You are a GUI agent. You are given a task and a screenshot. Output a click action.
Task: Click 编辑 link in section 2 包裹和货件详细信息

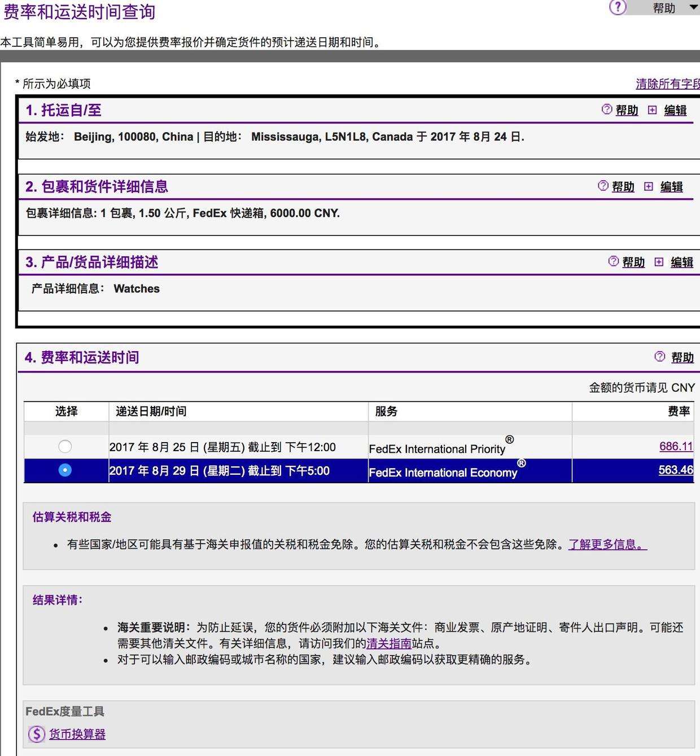[672, 186]
